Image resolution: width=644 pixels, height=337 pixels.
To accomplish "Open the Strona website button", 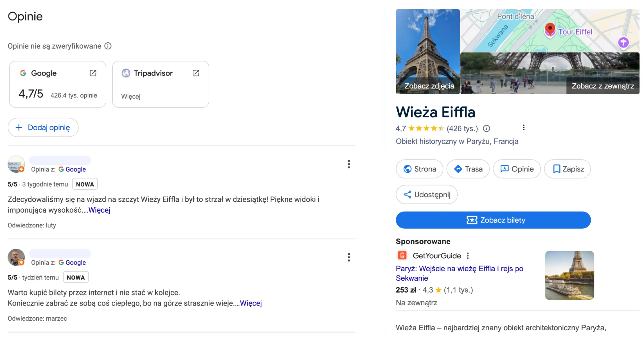I will pos(419,169).
